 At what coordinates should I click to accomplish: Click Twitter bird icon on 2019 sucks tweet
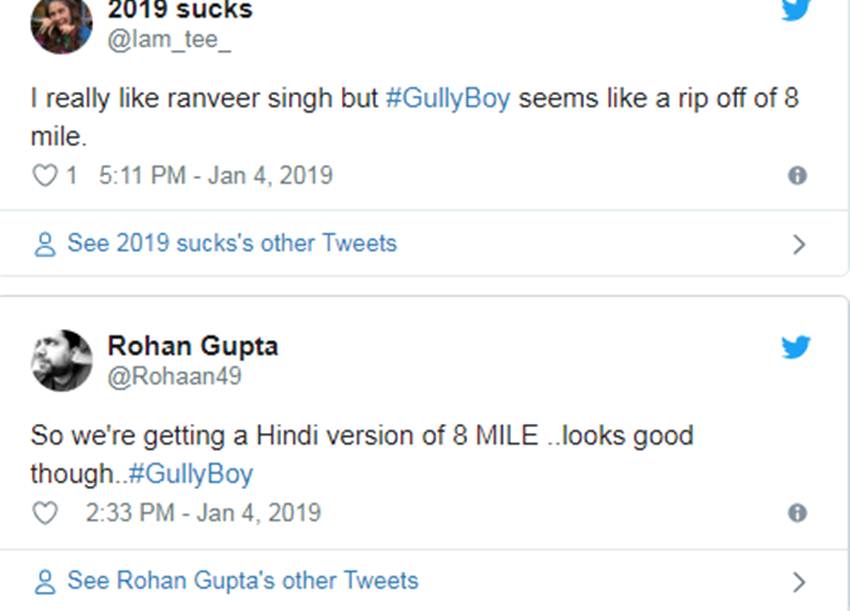pyautogui.click(x=795, y=10)
